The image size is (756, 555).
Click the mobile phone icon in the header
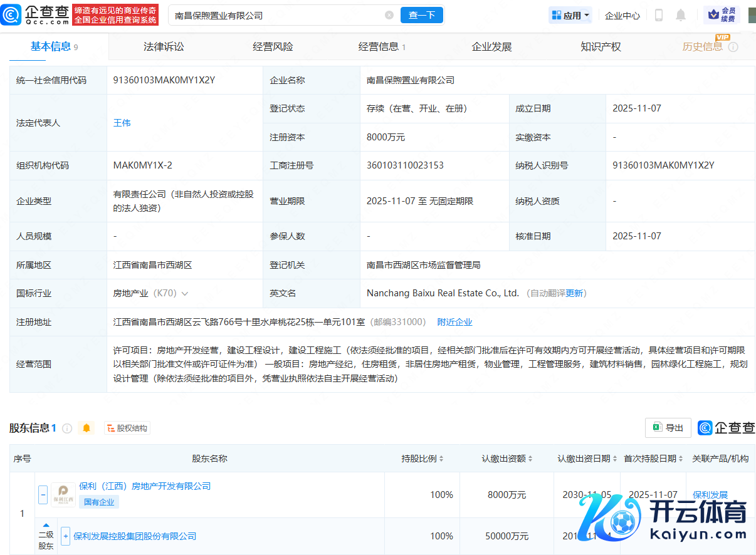click(659, 15)
